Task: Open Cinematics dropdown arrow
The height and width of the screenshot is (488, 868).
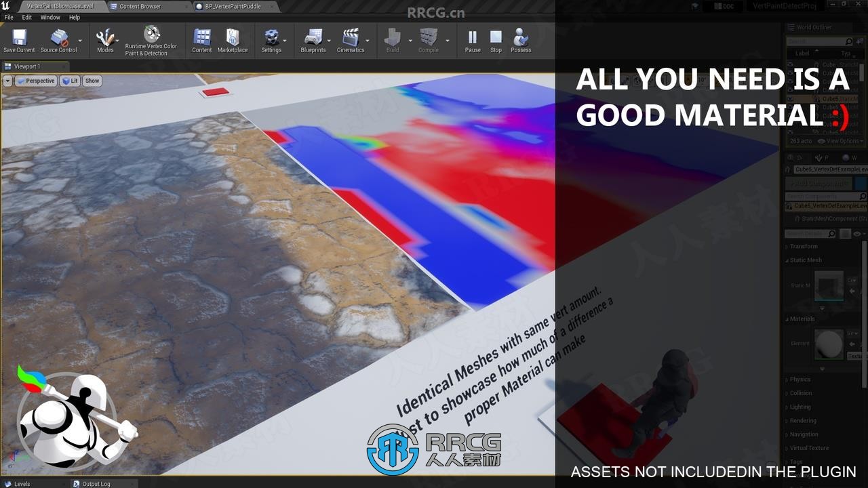Action: pos(368,41)
